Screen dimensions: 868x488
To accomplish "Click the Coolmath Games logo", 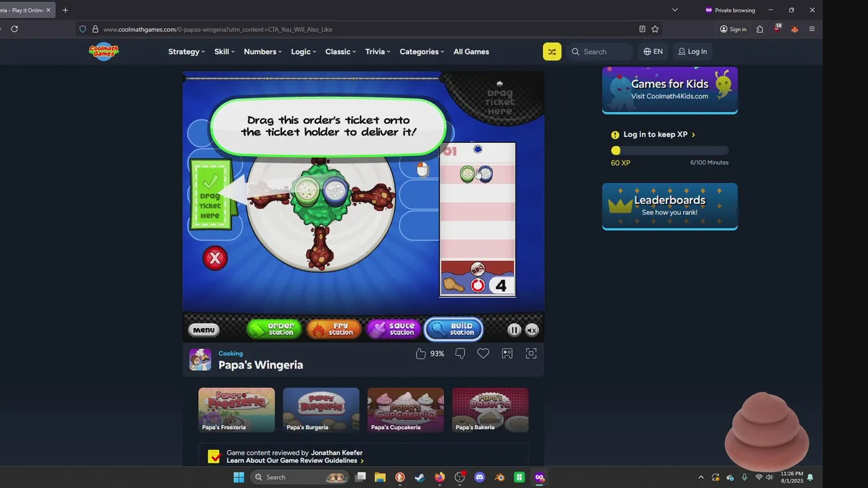I will point(104,52).
